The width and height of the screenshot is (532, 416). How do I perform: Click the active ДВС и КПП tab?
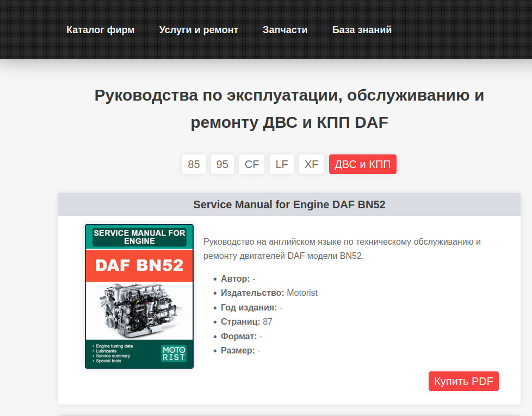click(x=362, y=164)
